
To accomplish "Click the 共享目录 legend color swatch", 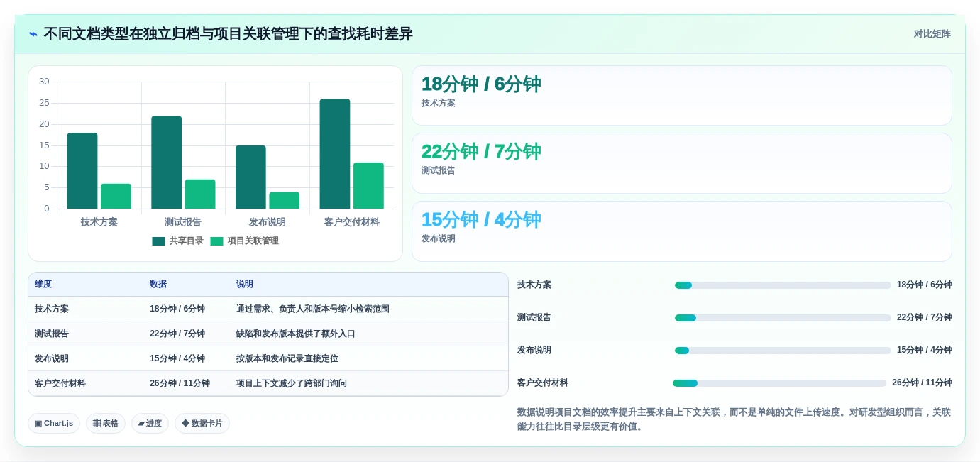I will point(158,241).
